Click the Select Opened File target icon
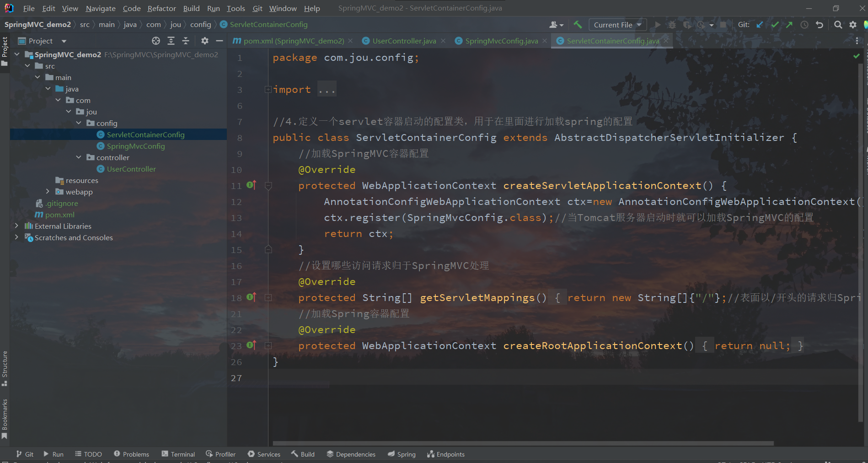The image size is (868, 463). (x=156, y=41)
